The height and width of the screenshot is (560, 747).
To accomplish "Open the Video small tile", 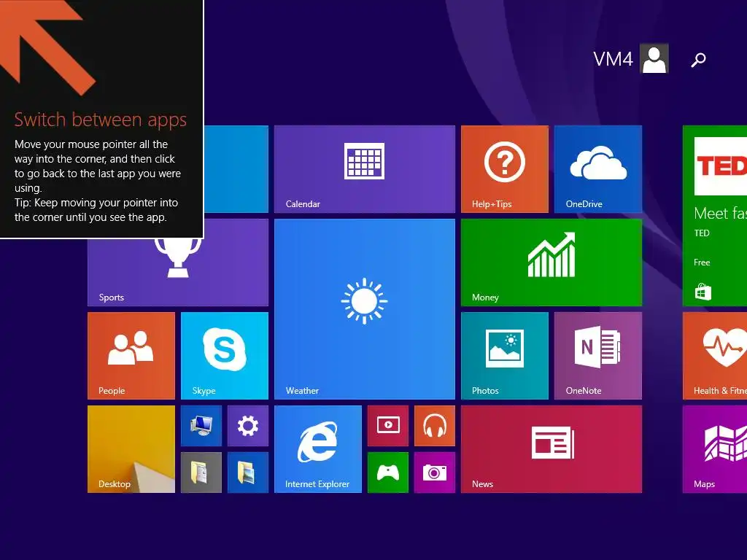I will click(388, 426).
